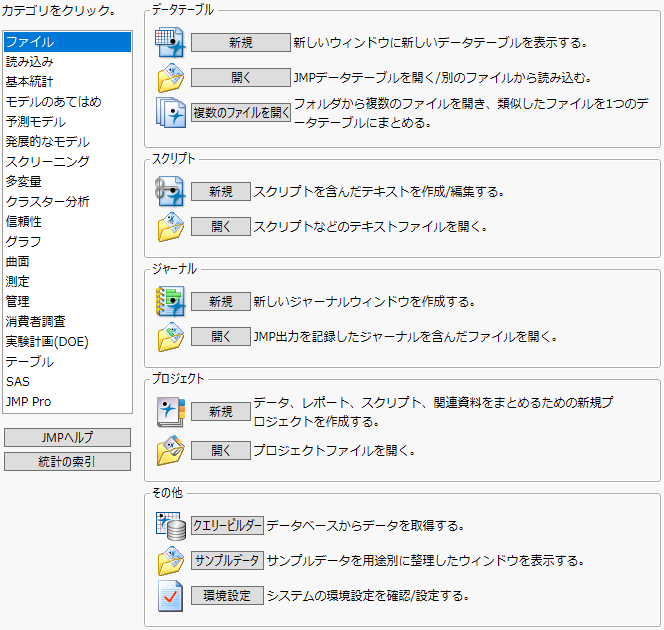Click the new journal notebook icon
This screenshot has width=664, height=630.
[x=170, y=301]
